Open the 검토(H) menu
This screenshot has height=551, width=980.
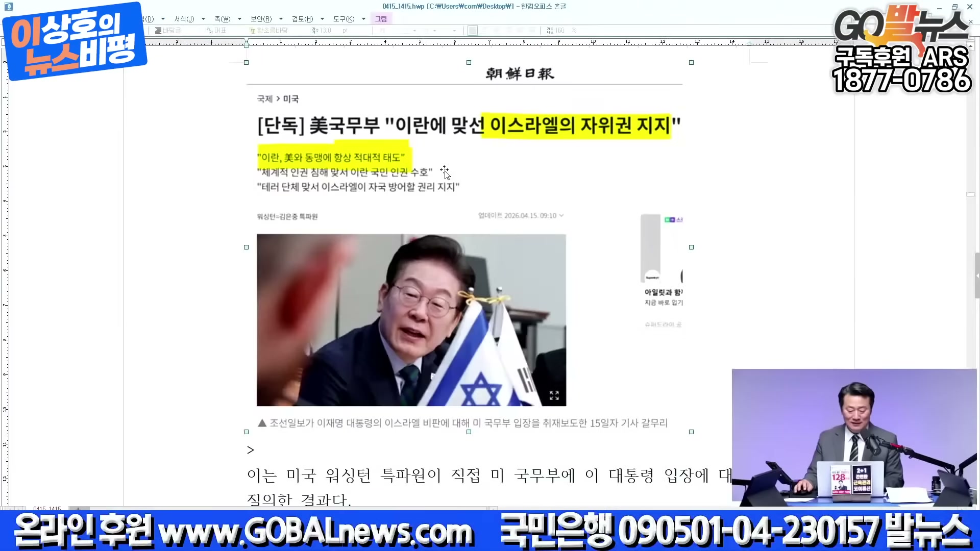(x=302, y=19)
